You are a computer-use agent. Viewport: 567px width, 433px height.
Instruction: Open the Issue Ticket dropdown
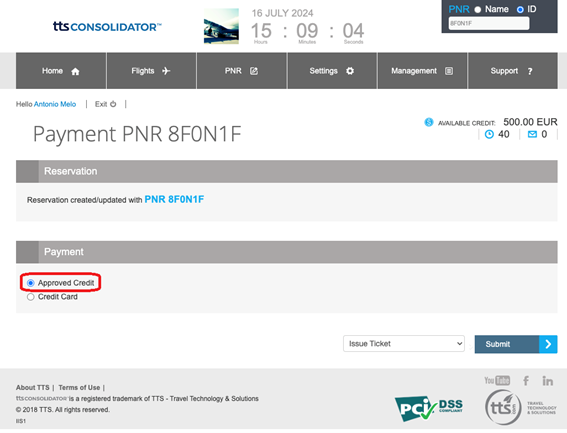pyautogui.click(x=404, y=344)
